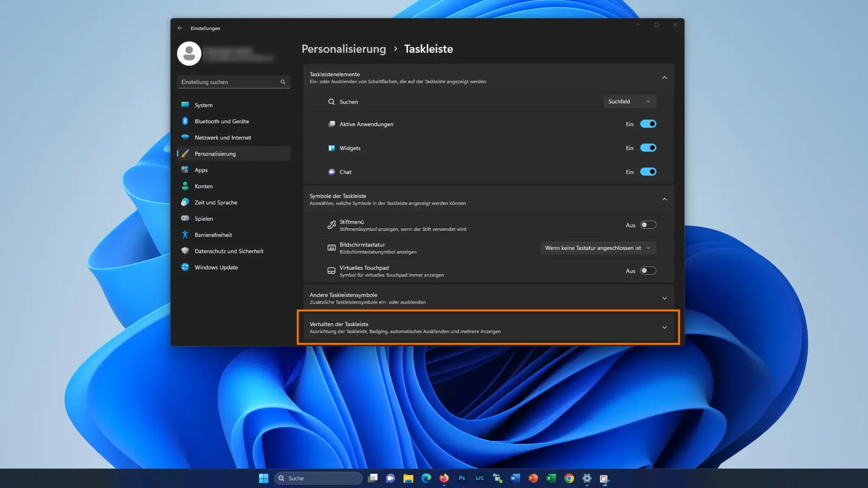Launch Microsoft Edge from the taskbar
This screenshot has width=868, height=488.
[426, 478]
